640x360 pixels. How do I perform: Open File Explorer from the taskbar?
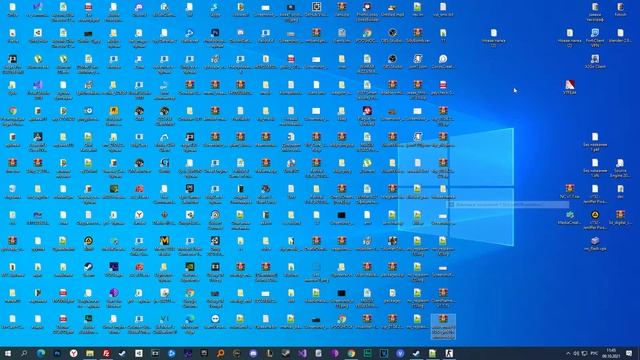(x=90, y=353)
